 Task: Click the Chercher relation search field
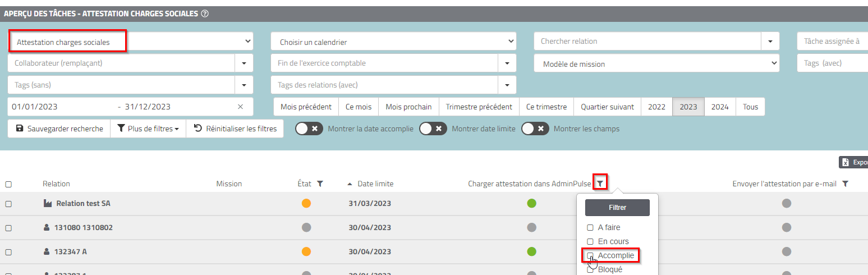[647, 42]
